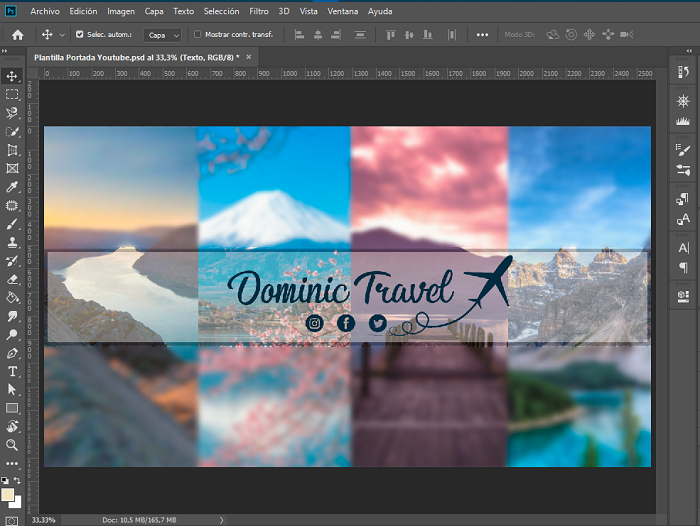Open the Capa auto-select dropdown
Screen dimensions: 700x526
pyautogui.click(x=162, y=35)
